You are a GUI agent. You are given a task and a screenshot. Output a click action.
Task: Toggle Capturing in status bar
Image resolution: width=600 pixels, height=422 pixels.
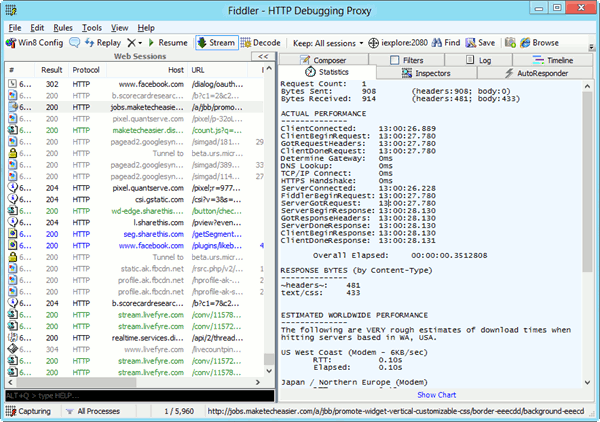pyautogui.click(x=28, y=411)
